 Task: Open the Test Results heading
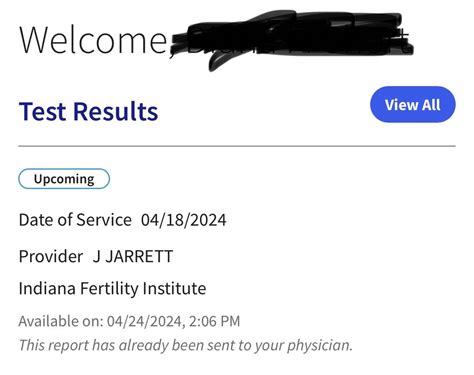[88, 111]
